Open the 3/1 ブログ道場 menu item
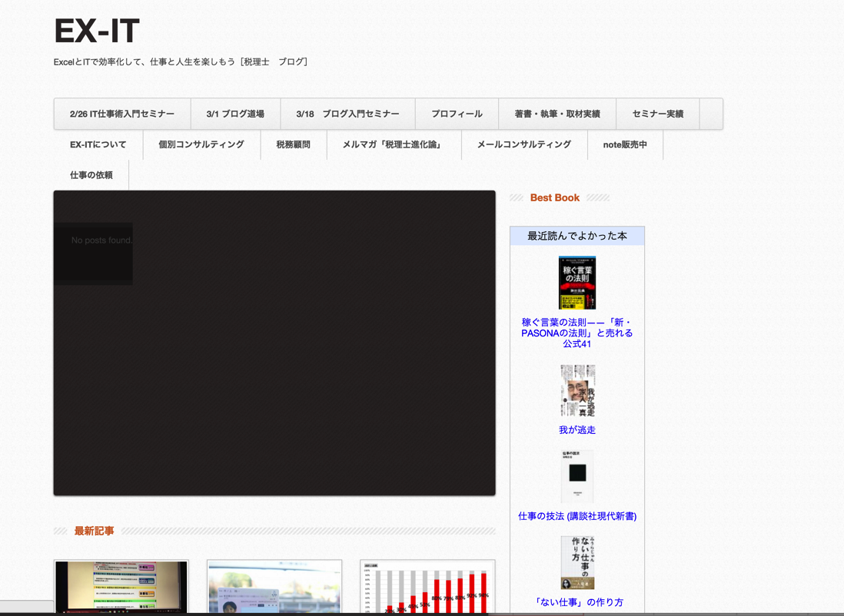 pos(235,114)
